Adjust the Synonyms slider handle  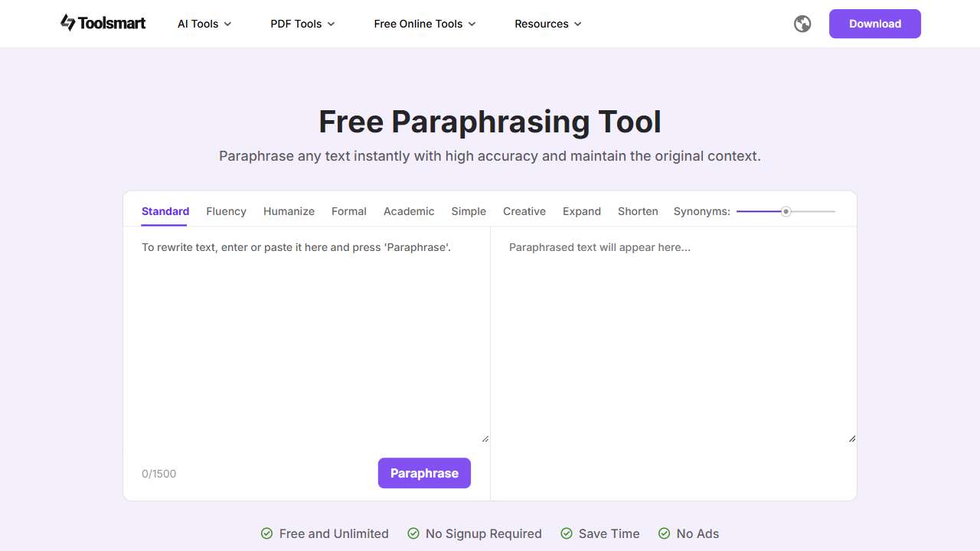786,211
